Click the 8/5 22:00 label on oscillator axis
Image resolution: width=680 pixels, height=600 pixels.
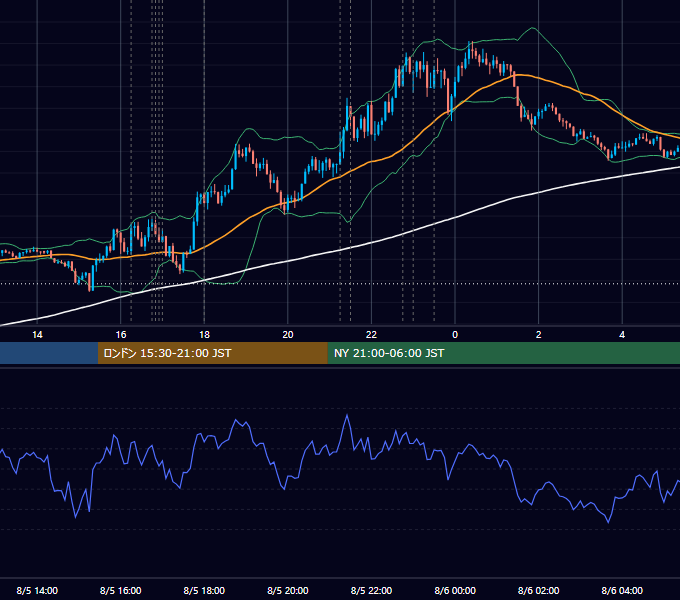(371, 590)
